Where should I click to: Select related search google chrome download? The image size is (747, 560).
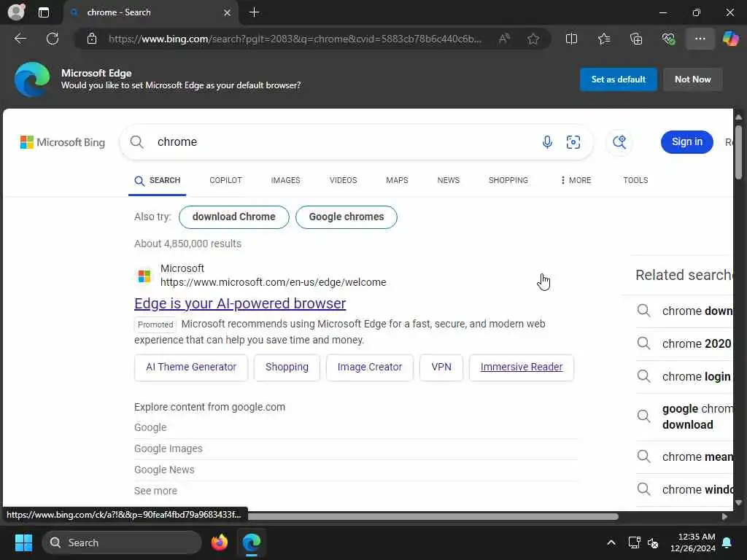[684, 416]
